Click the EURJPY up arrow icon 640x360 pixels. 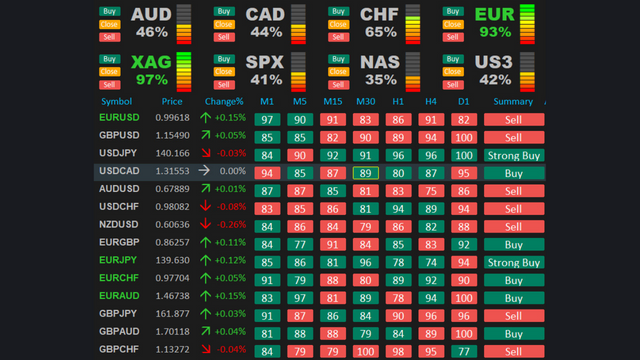point(205,260)
